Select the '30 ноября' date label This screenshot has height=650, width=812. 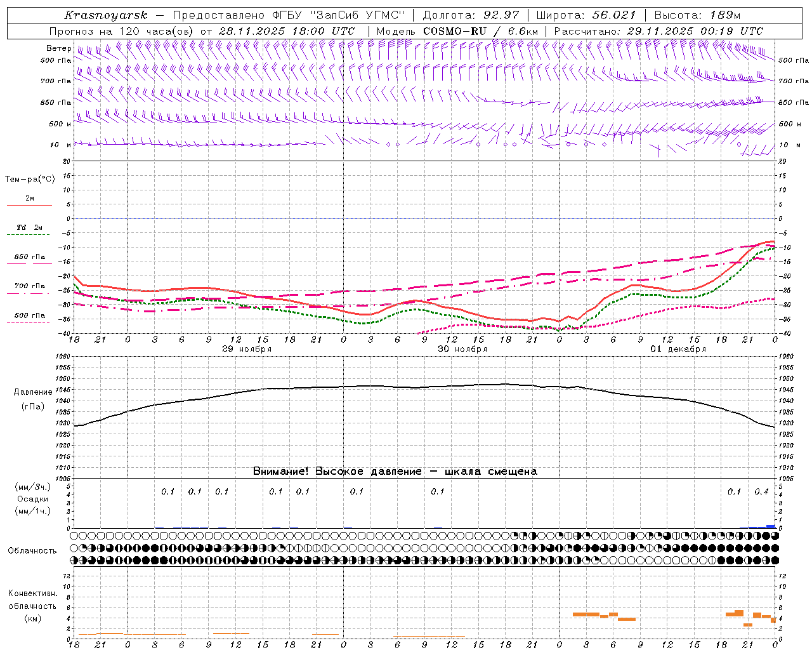(x=462, y=349)
